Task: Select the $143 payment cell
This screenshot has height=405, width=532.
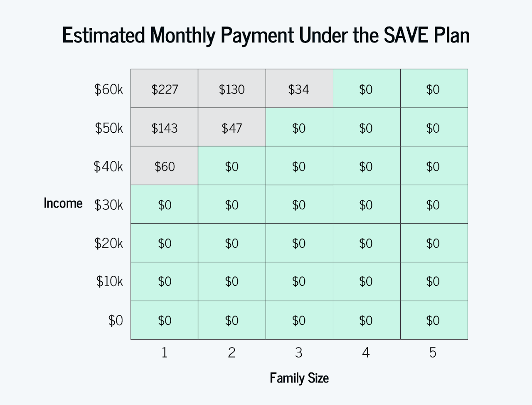Action: click(x=165, y=128)
